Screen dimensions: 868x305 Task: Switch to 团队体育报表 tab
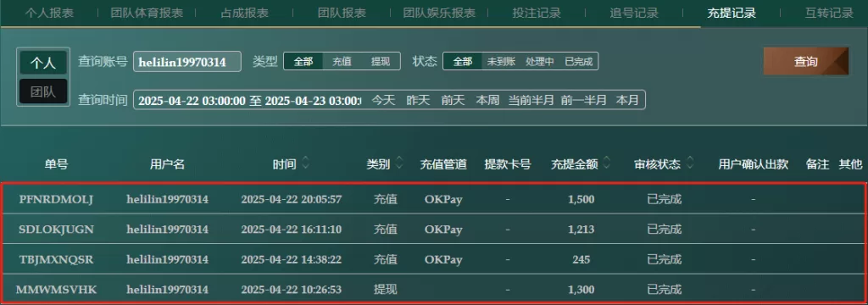tap(147, 14)
